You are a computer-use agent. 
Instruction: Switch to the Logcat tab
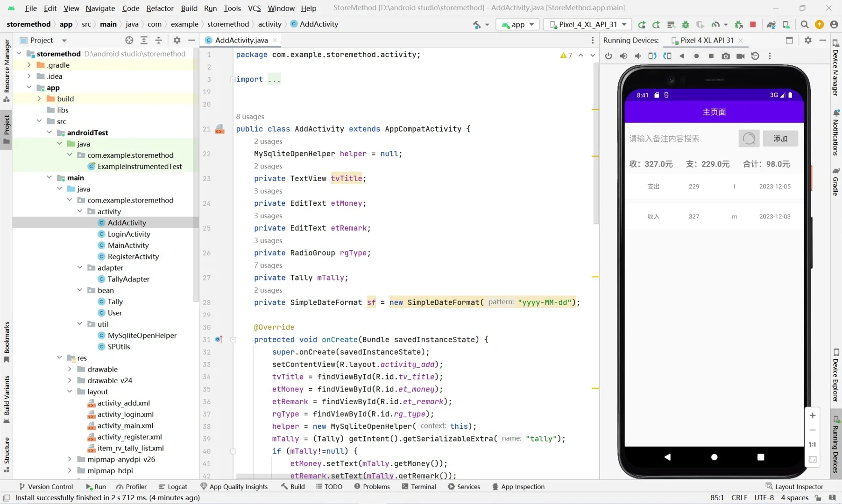pos(177,486)
